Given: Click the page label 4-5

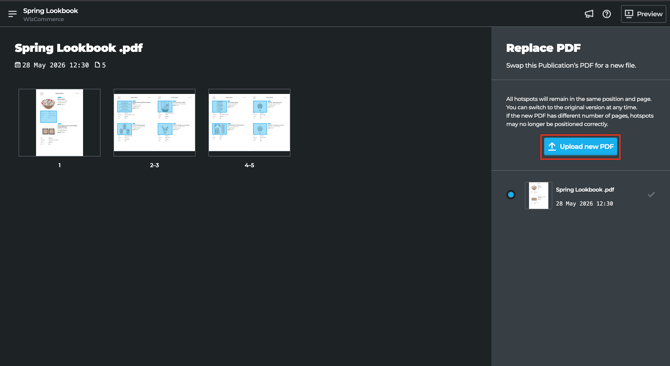Looking at the screenshot, I should (x=249, y=165).
